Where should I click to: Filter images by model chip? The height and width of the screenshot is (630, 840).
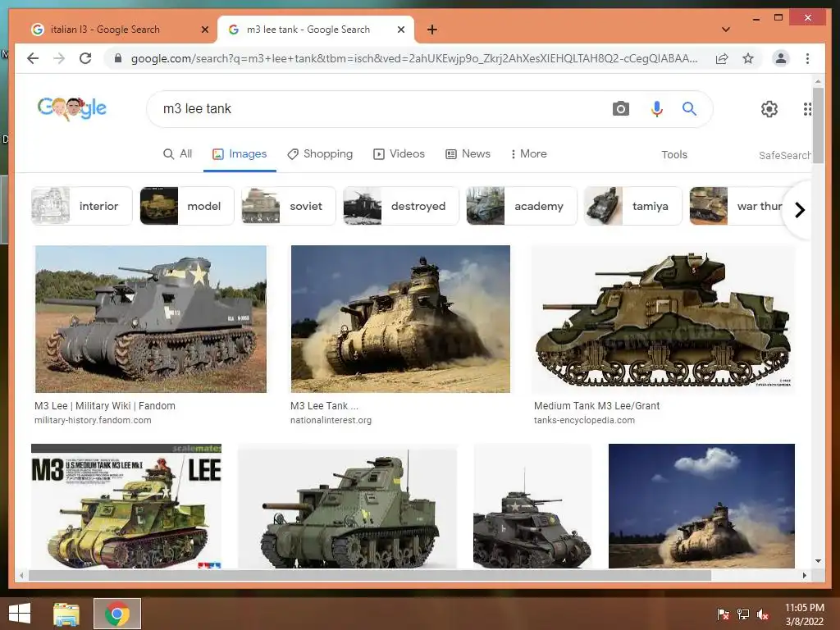(186, 206)
